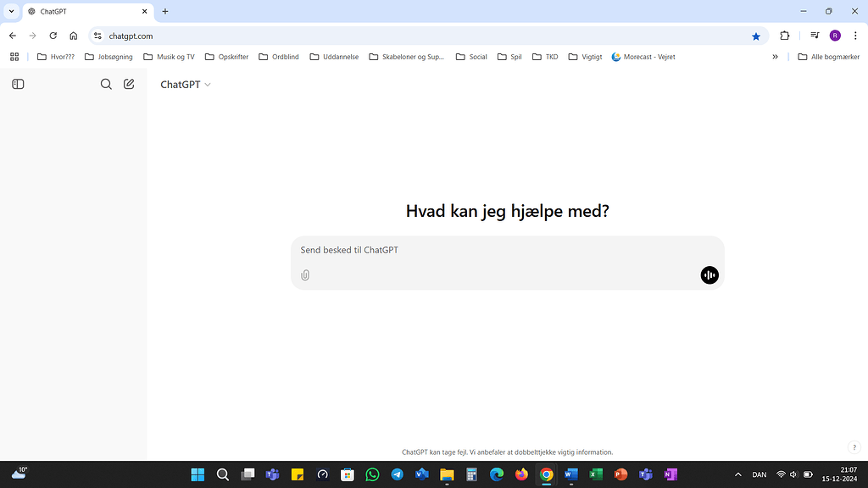Show hidden system tray icons
The image size is (868, 488).
coord(738,474)
